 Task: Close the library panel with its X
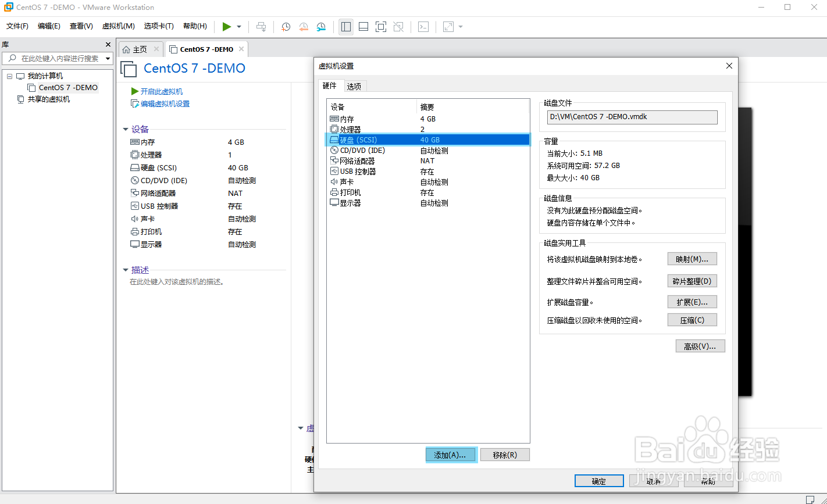(108, 45)
